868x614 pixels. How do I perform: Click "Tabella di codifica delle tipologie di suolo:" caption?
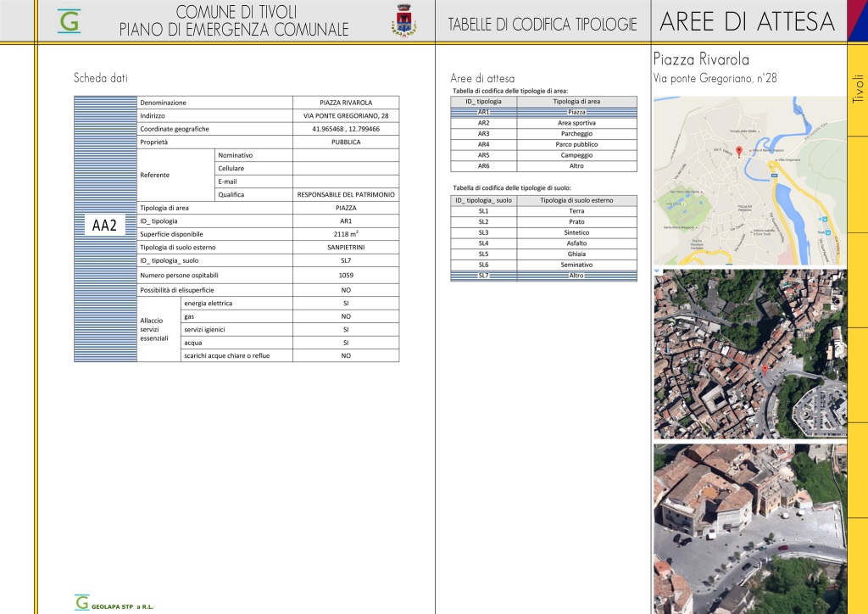coord(511,187)
